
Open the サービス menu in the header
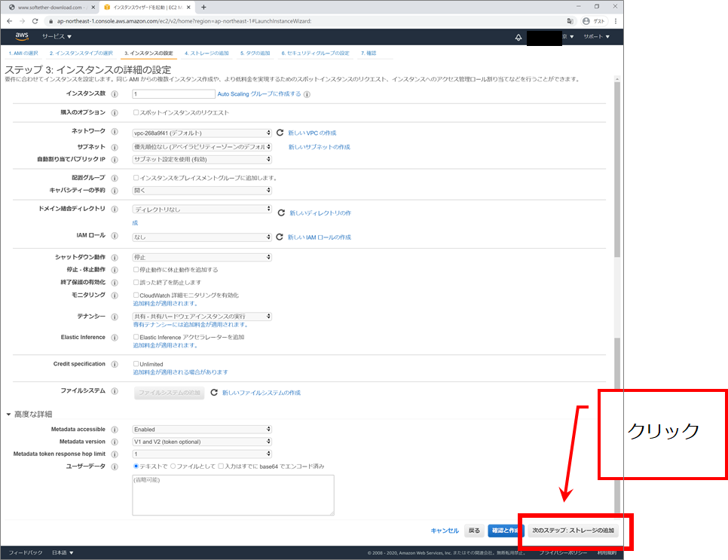(x=57, y=36)
